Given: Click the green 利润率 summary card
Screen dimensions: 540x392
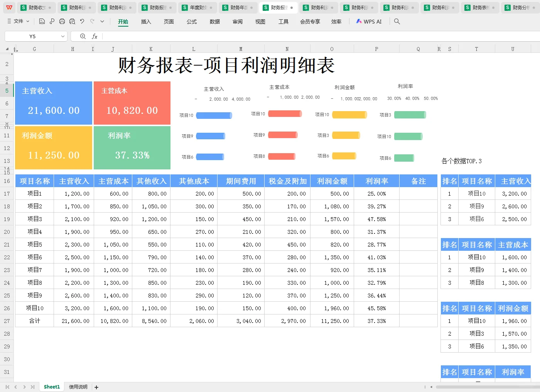Looking at the screenshot, I should tap(132, 148).
